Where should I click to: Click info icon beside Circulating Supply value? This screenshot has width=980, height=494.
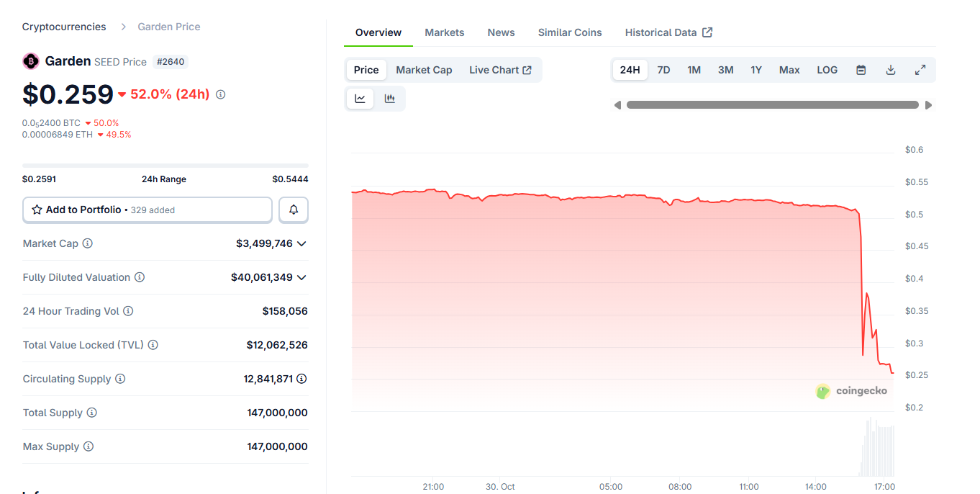tap(302, 379)
